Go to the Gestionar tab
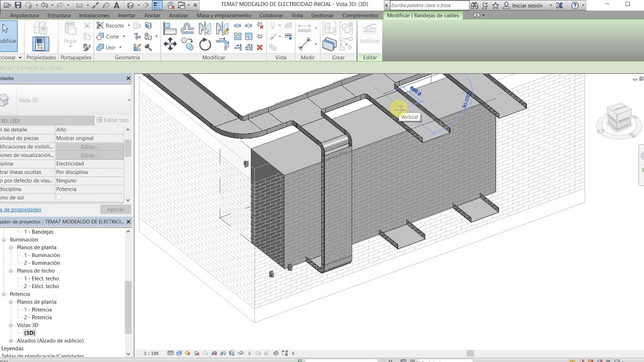 coord(323,16)
